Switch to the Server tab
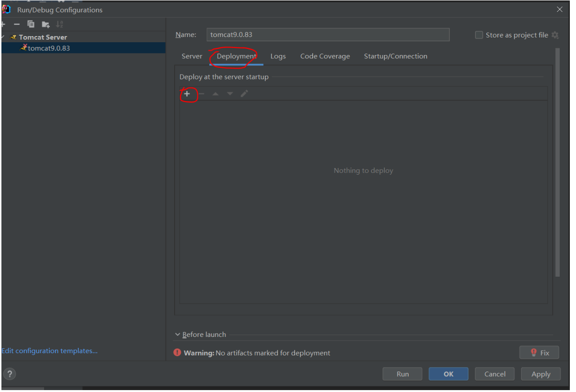 click(x=192, y=56)
